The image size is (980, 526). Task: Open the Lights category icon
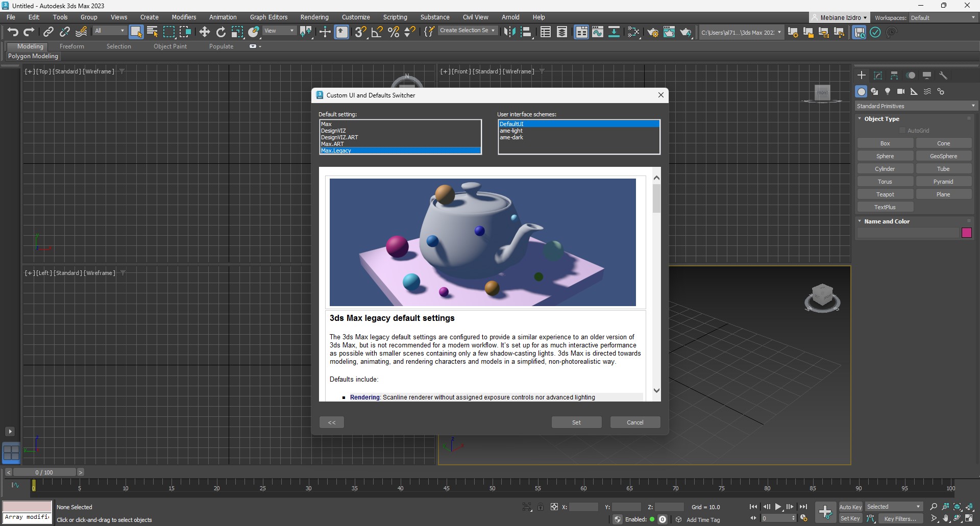tap(888, 91)
